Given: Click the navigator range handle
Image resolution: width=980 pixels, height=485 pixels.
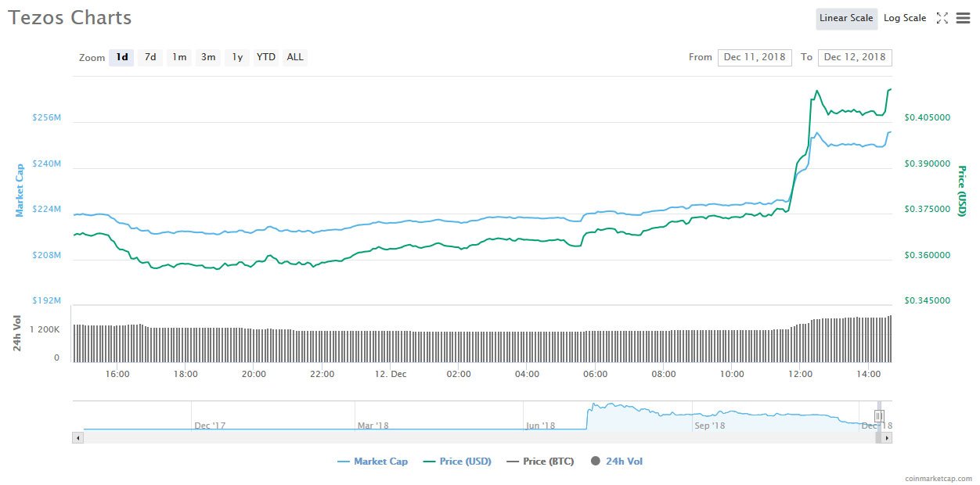Looking at the screenshot, I should point(879,415).
